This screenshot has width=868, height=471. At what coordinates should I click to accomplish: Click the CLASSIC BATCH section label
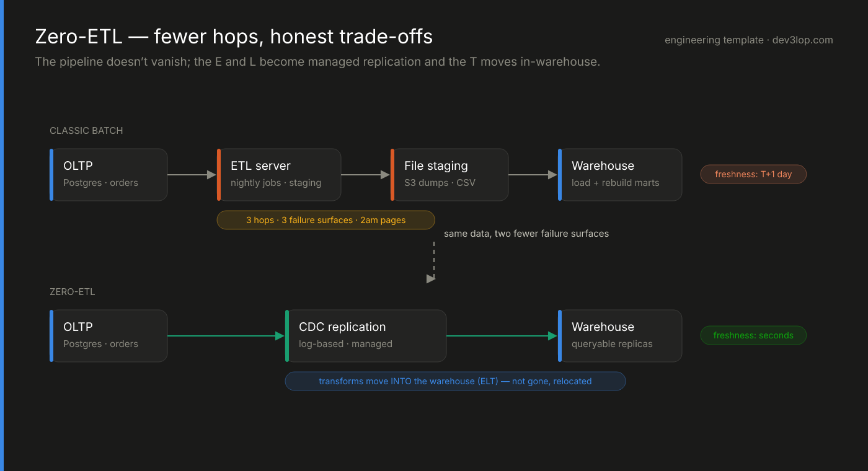click(86, 130)
